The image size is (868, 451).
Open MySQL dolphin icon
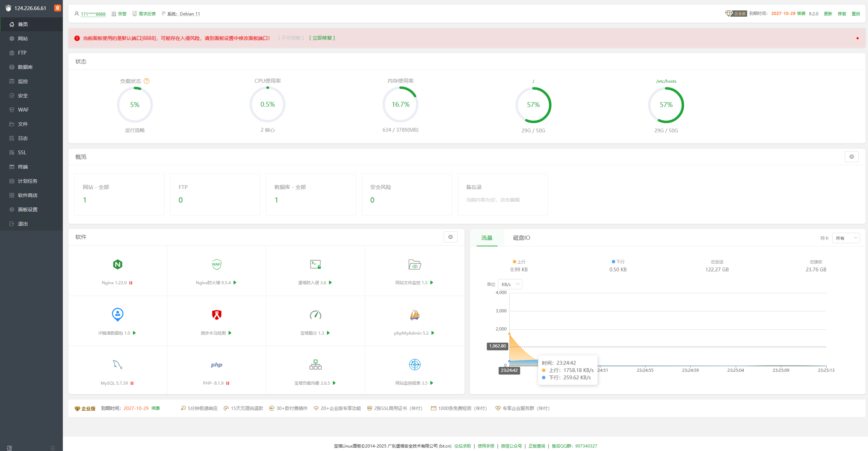pos(118,364)
